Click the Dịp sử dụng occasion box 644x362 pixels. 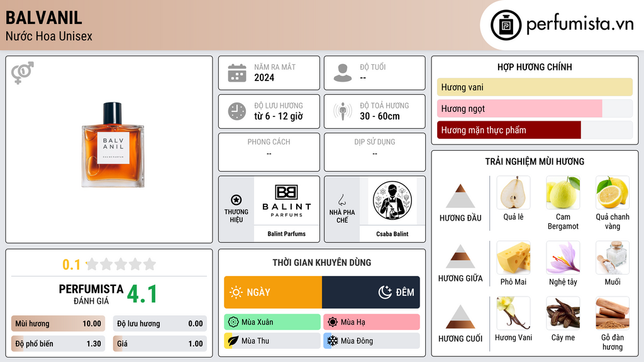pyautogui.click(x=375, y=152)
